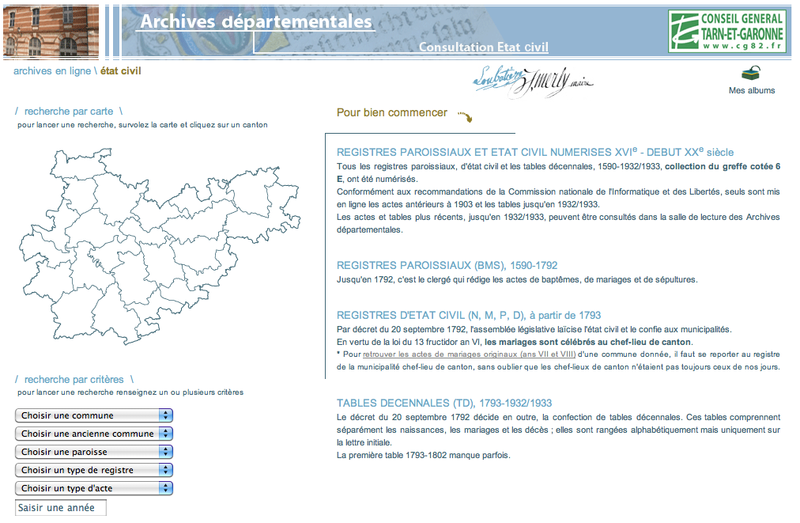Click 'collection du greffe cotée 6 E' bold text
800x523 pixels.
click(x=722, y=166)
